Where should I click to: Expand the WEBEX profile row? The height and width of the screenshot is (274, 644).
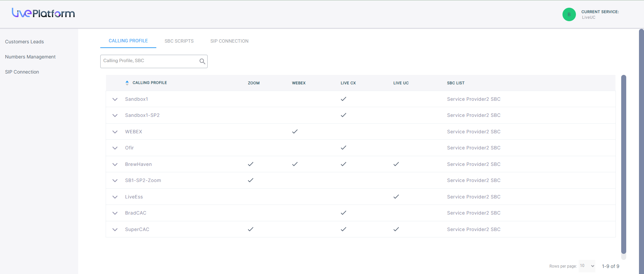[115, 132]
